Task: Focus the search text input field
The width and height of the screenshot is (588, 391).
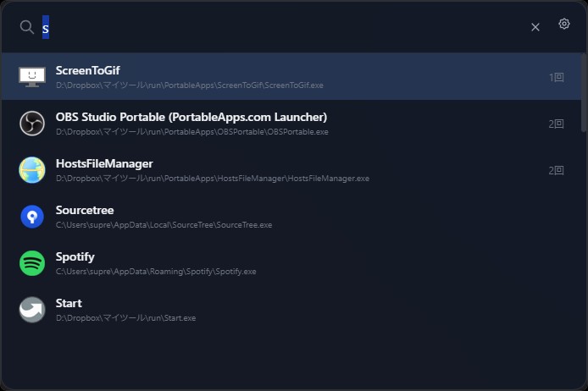Action: pos(280,27)
